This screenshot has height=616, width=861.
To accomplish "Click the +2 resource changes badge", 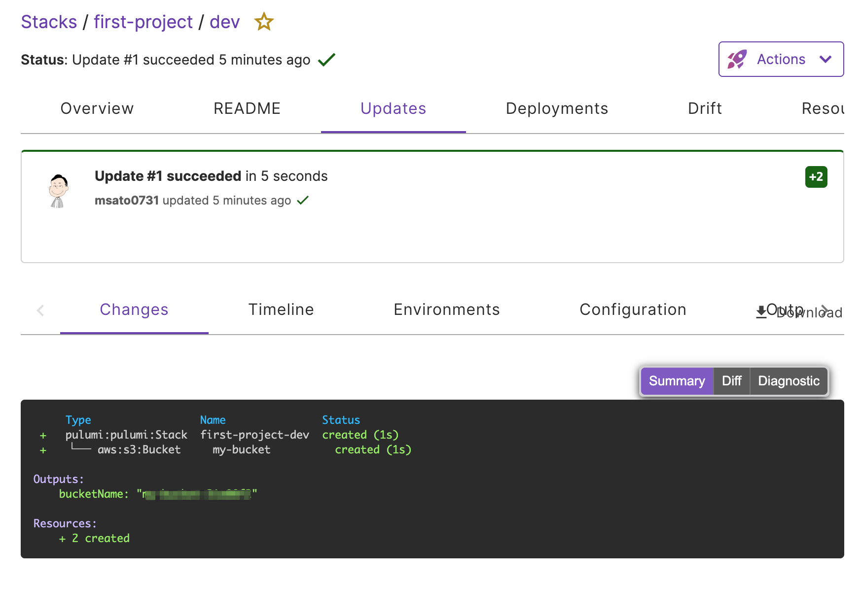I will pos(816,177).
